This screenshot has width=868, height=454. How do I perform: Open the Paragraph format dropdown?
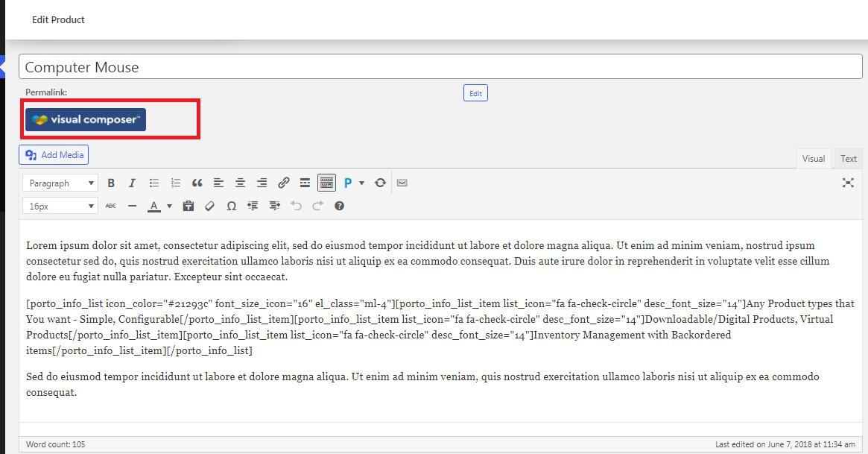[x=60, y=183]
